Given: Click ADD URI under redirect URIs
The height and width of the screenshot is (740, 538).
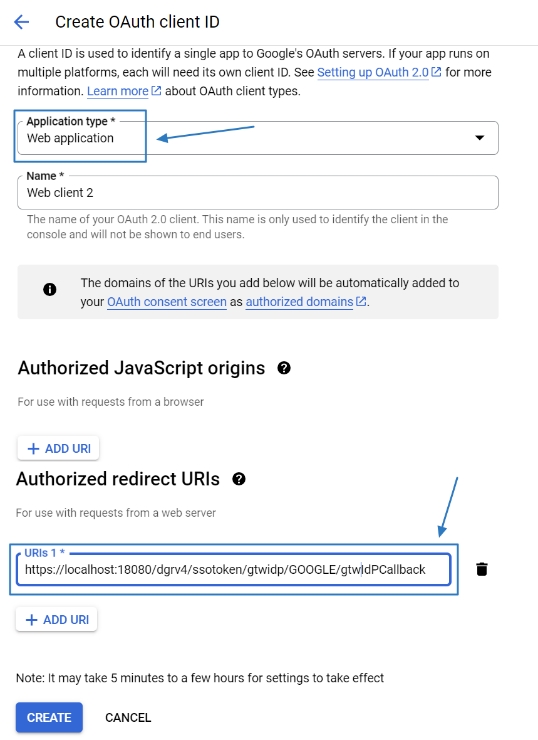Looking at the screenshot, I should (x=57, y=620).
